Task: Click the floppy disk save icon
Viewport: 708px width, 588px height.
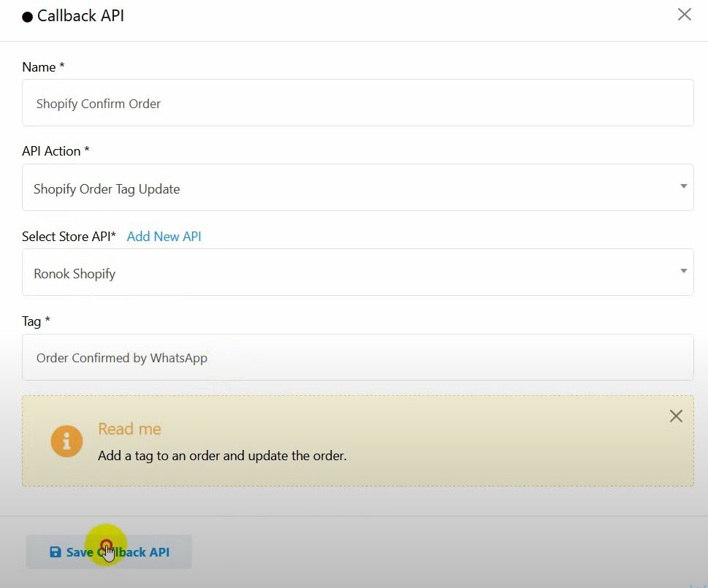Action: click(x=55, y=552)
